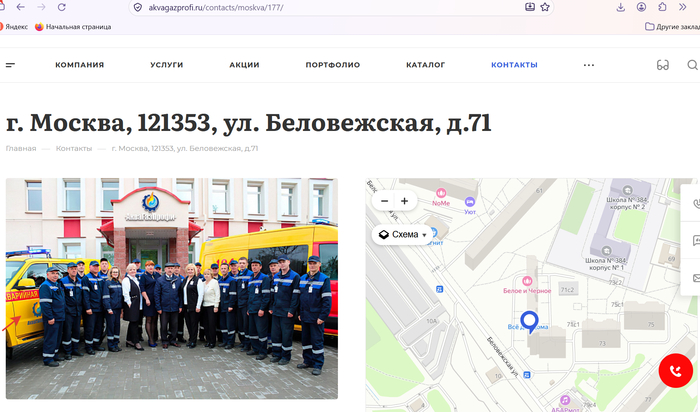Click the blue location pin on the map

point(529,322)
